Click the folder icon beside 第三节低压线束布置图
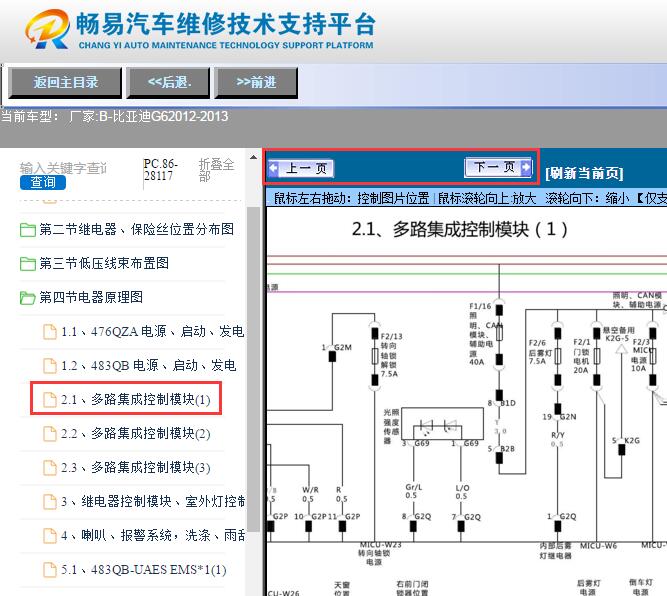The width and height of the screenshot is (667, 596). [x=28, y=264]
